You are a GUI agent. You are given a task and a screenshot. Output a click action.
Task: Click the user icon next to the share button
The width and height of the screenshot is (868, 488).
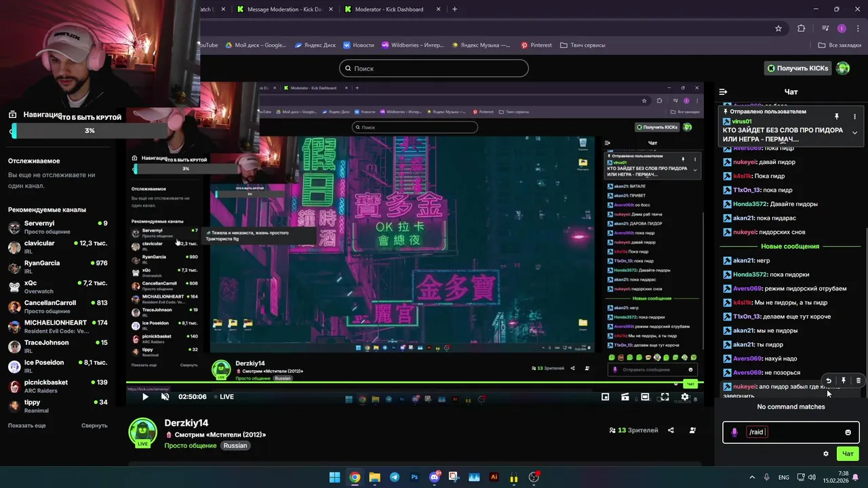click(x=692, y=430)
